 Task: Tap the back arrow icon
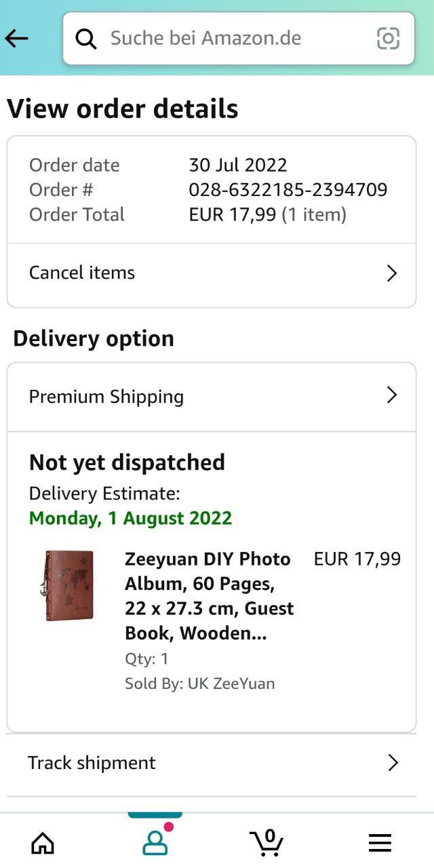[x=17, y=39]
